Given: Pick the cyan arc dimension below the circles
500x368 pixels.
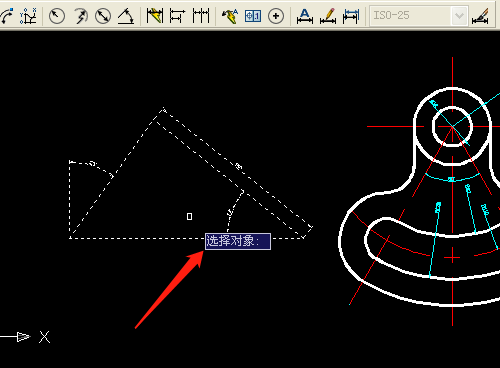Looking at the screenshot, I should point(452,179).
